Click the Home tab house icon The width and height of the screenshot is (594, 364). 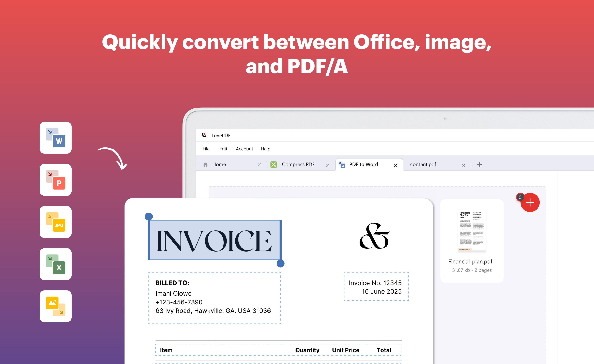pyautogui.click(x=206, y=164)
